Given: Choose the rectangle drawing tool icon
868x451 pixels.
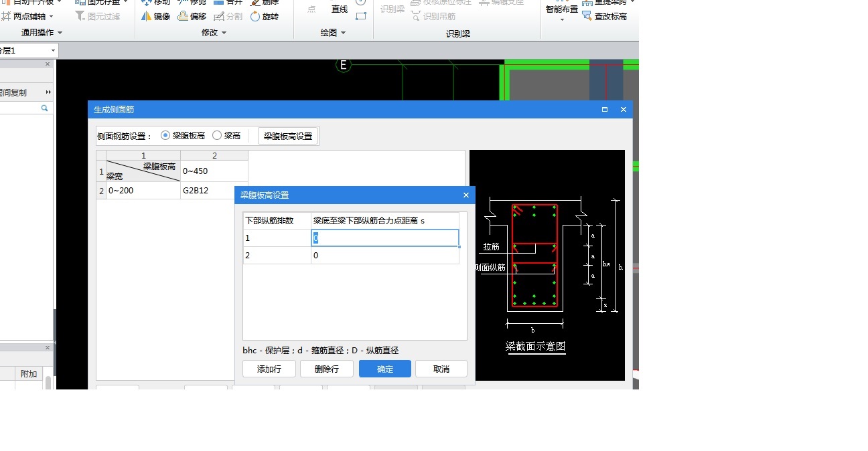Looking at the screenshot, I should click(361, 16).
